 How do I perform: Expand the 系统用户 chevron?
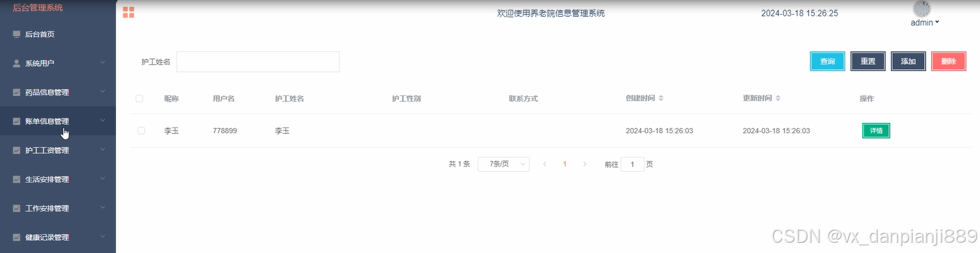pyautogui.click(x=102, y=63)
